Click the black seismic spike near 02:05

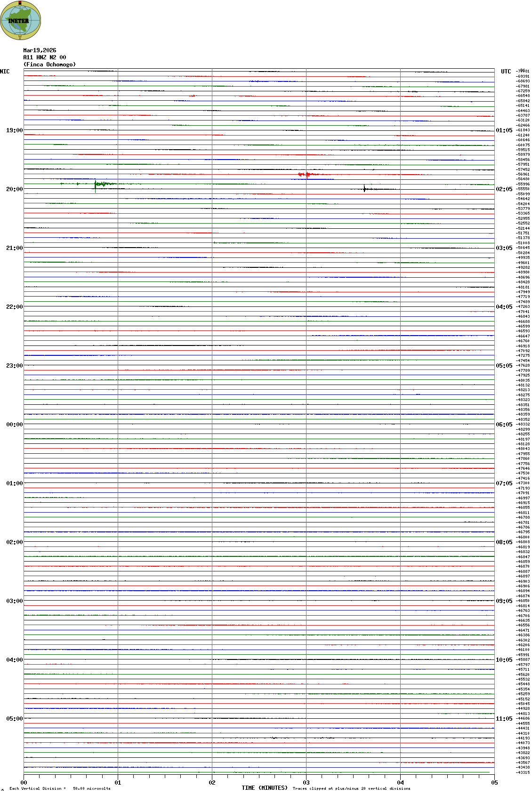tap(364, 189)
